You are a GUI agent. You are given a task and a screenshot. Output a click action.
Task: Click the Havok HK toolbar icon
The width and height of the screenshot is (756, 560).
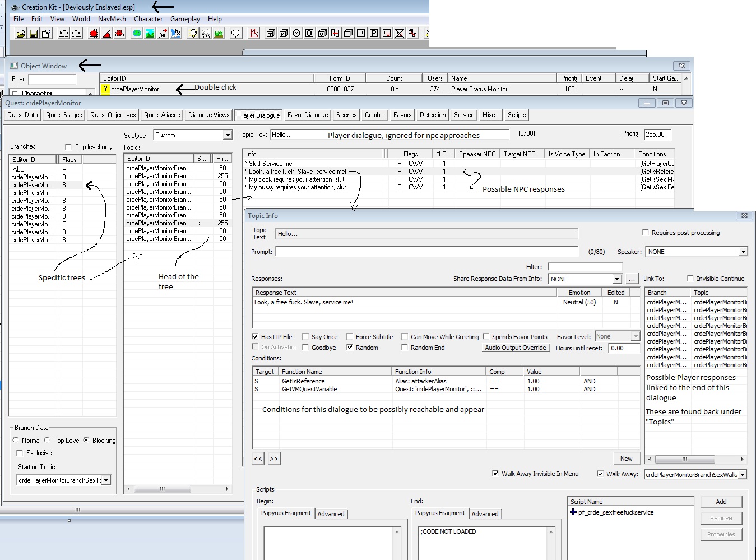(163, 34)
